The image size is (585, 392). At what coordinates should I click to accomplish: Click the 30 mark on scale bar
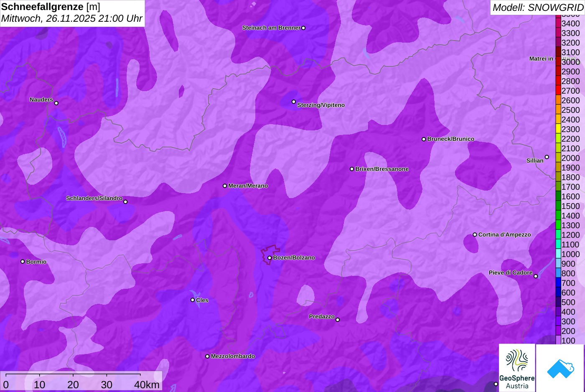pyautogui.click(x=107, y=384)
